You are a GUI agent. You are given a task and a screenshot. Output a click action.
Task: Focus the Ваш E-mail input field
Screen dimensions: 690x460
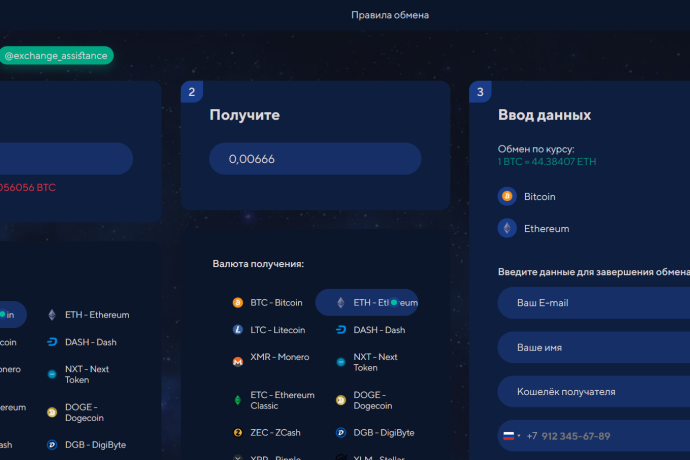594,303
